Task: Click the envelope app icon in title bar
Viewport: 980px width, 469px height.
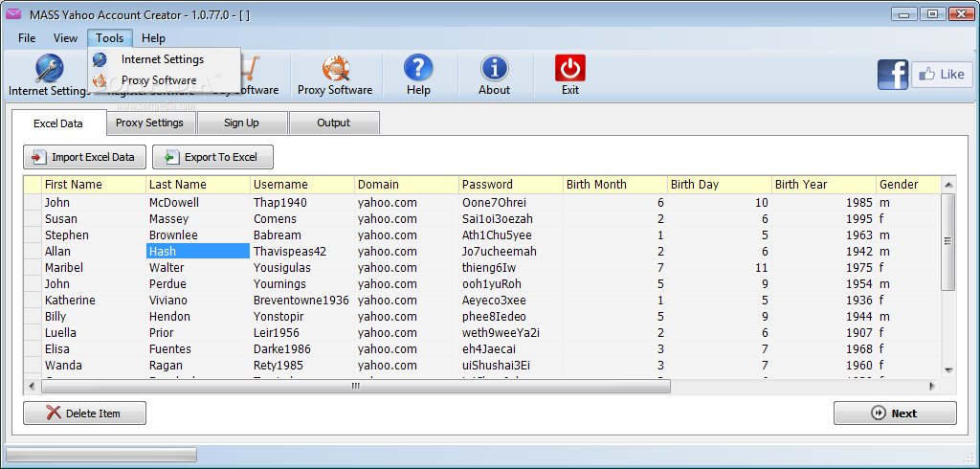Action: coord(13,14)
